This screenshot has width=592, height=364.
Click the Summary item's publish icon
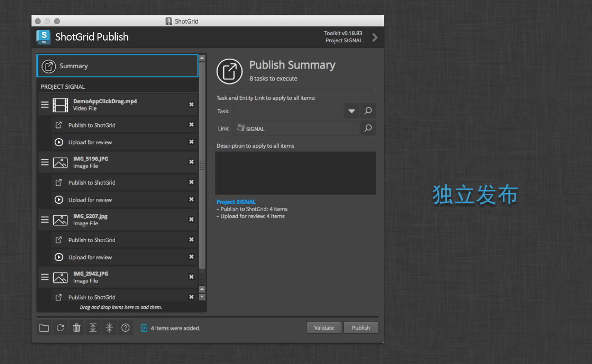(x=49, y=66)
